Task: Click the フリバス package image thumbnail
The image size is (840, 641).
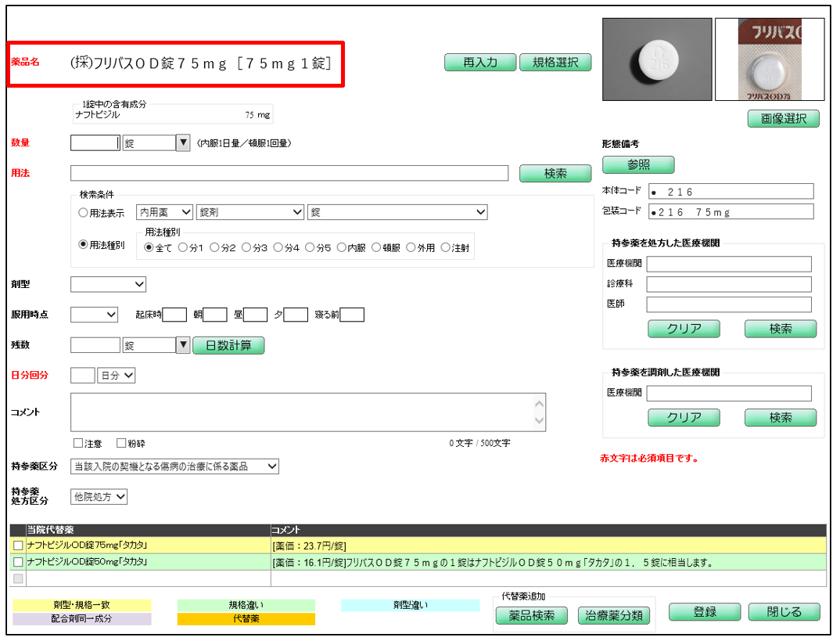Action: pyautogui.click(x=770, y=60)
